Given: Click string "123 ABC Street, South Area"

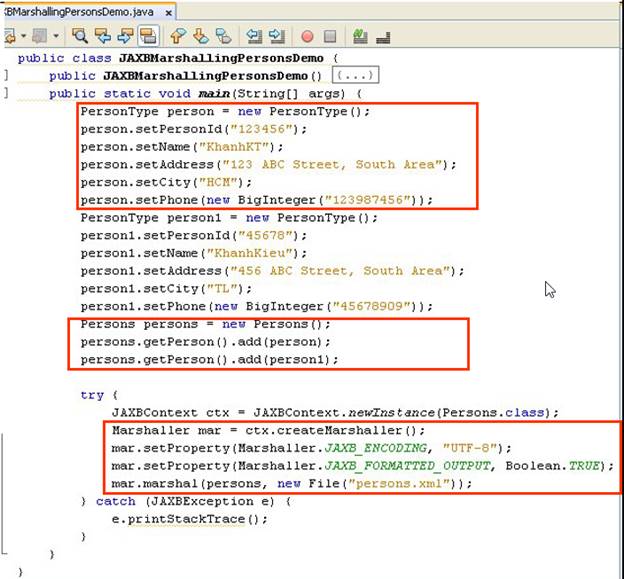Looking at the screenshot, I should tap(332, 165).
